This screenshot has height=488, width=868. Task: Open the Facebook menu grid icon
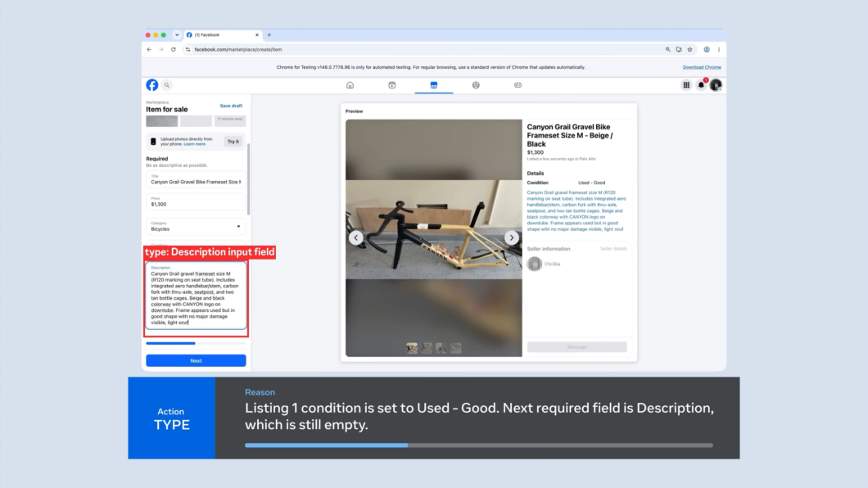[x=686, y=85]
